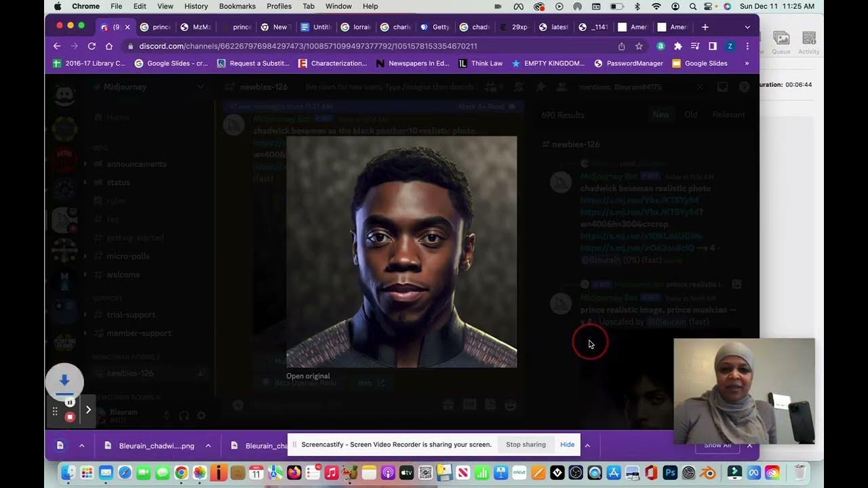868x488 pixels.
Task: Click the Chrome forward arrow
Action: tap(75, 46)
